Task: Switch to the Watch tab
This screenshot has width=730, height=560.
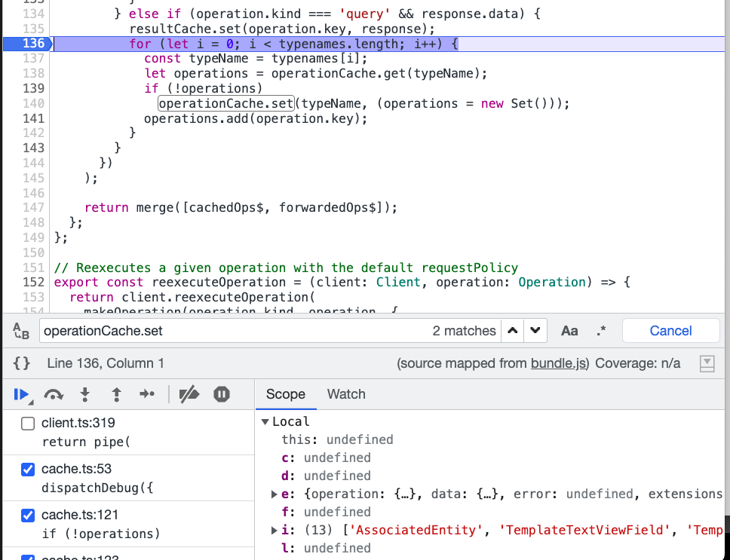Action: tap(346, 393)
